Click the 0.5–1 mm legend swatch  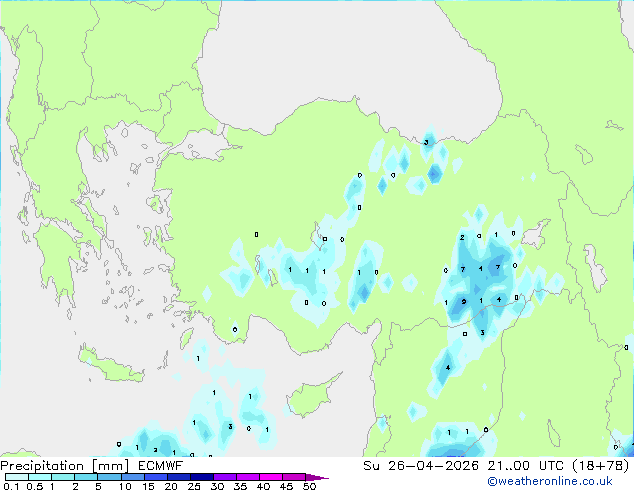click(x=40, y=477)
